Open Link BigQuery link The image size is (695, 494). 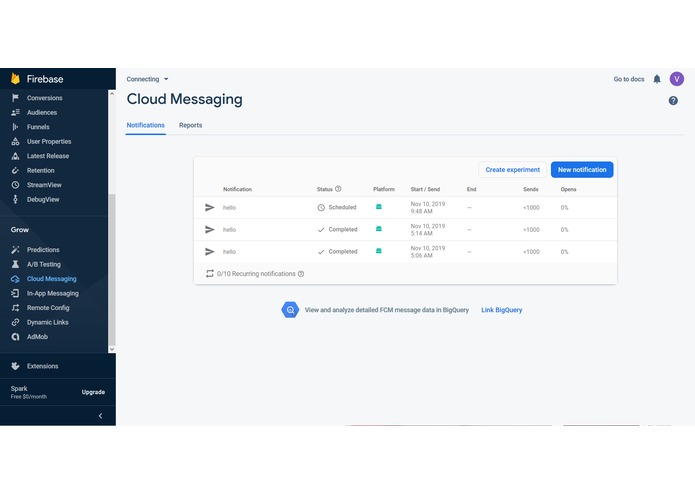tap(502, 310)
